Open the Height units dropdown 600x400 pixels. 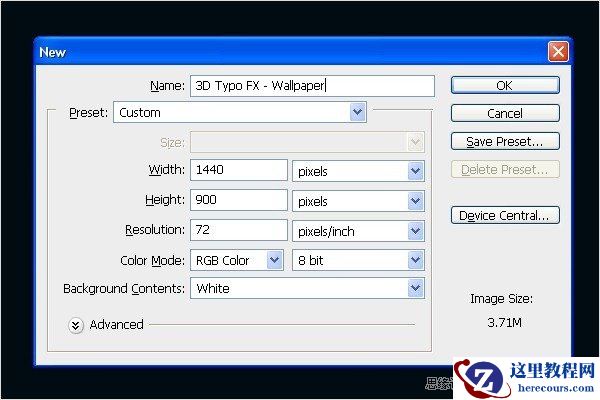(x=358, y=201)
